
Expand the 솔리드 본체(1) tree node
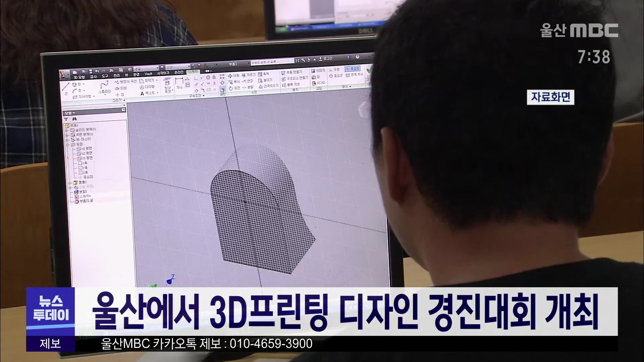(x=67, y=130)
